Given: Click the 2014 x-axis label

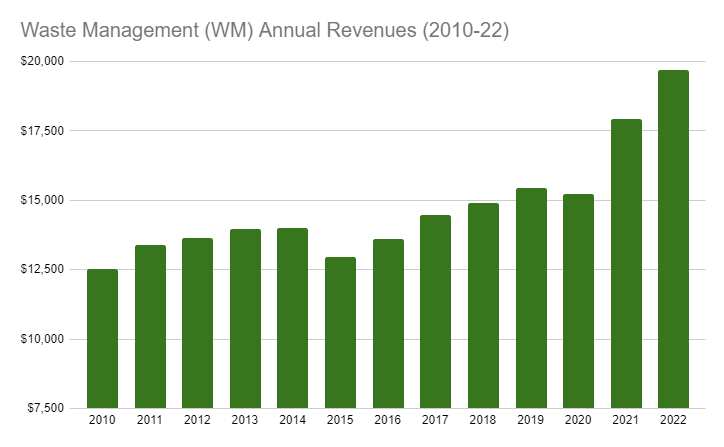Looking at the screenshot, I should [292, 420].
